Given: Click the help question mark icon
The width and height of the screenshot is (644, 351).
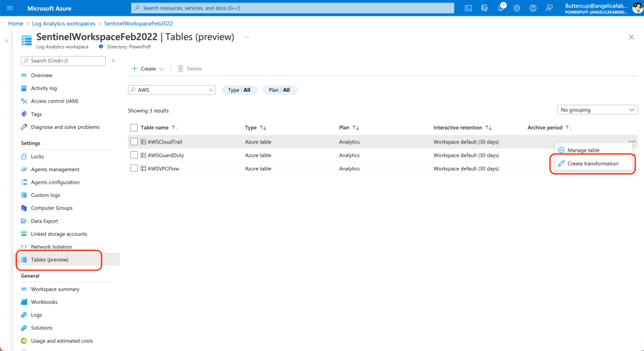Looking at the screenshot, I should 533,8.
